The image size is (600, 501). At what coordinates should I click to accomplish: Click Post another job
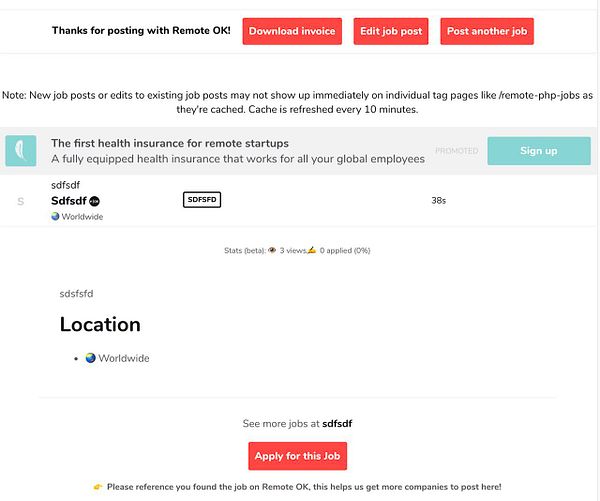click(487, 31)
